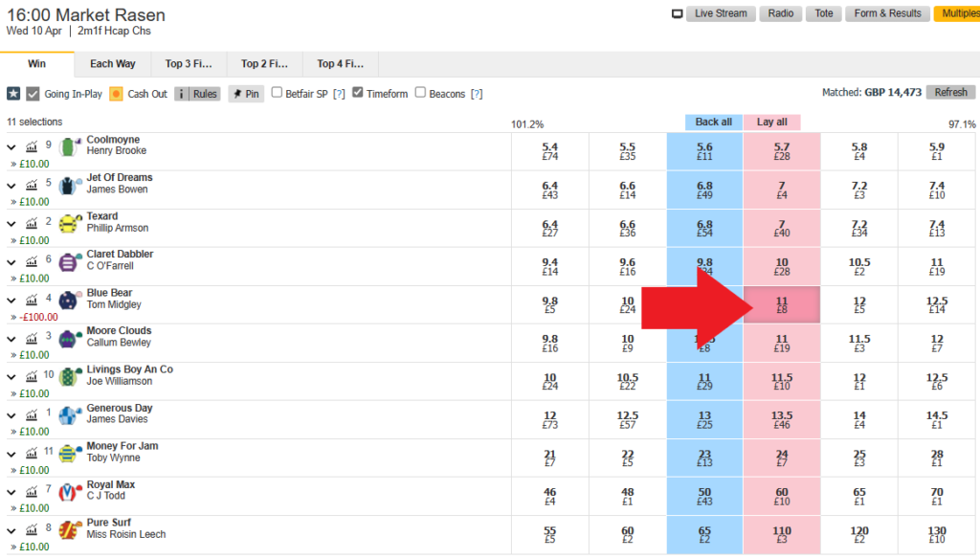Back Coolmoyne at 5.6

point(704,151)
